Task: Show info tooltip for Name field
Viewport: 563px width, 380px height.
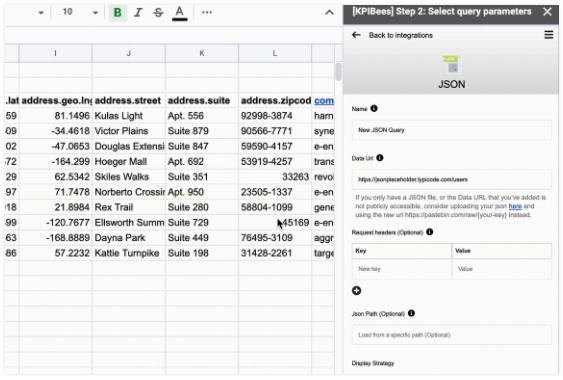Action: (374, 108)
